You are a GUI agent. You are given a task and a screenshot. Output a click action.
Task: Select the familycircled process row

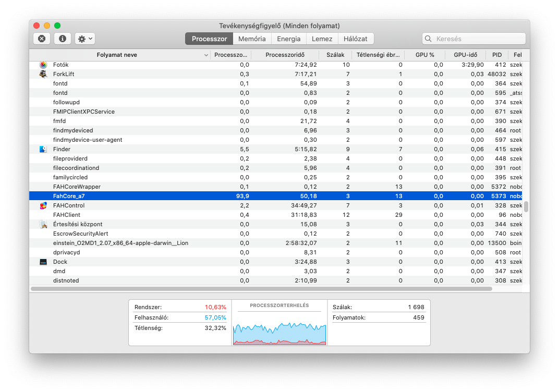click(275, 177)
